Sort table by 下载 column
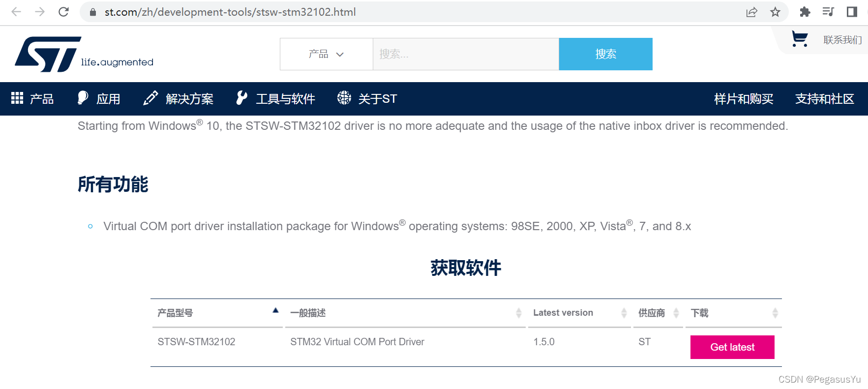 (734, 313)
